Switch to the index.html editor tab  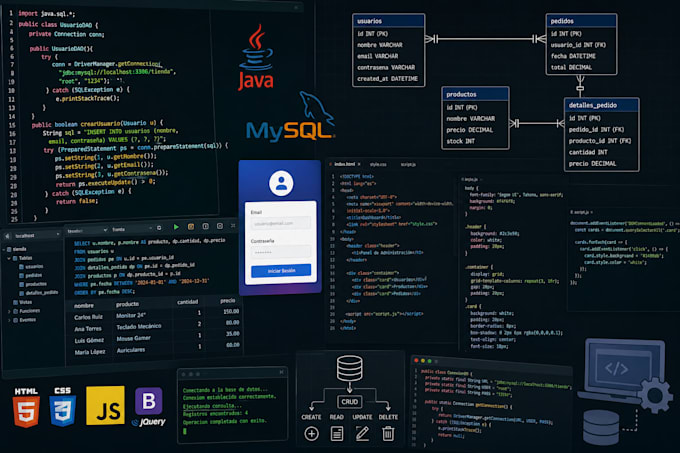[344, 164]
